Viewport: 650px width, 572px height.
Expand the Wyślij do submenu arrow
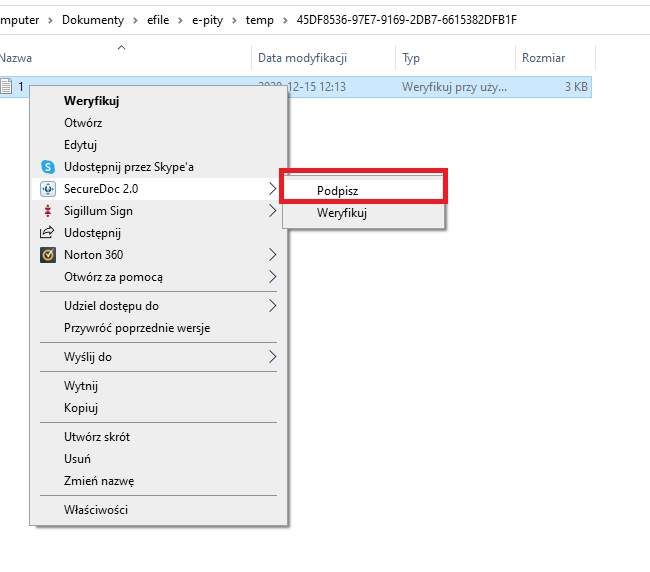[x=272, y=357]
